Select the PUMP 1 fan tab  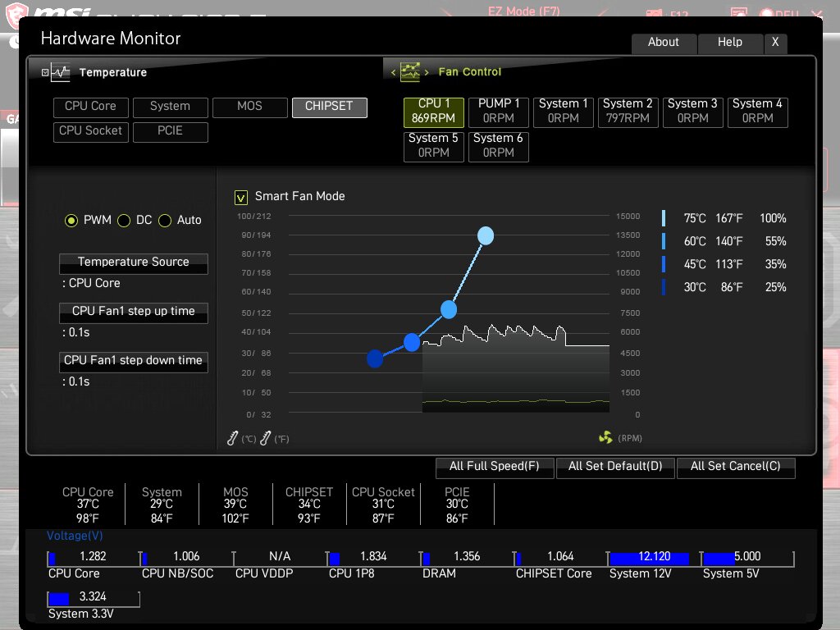(498, 112)
